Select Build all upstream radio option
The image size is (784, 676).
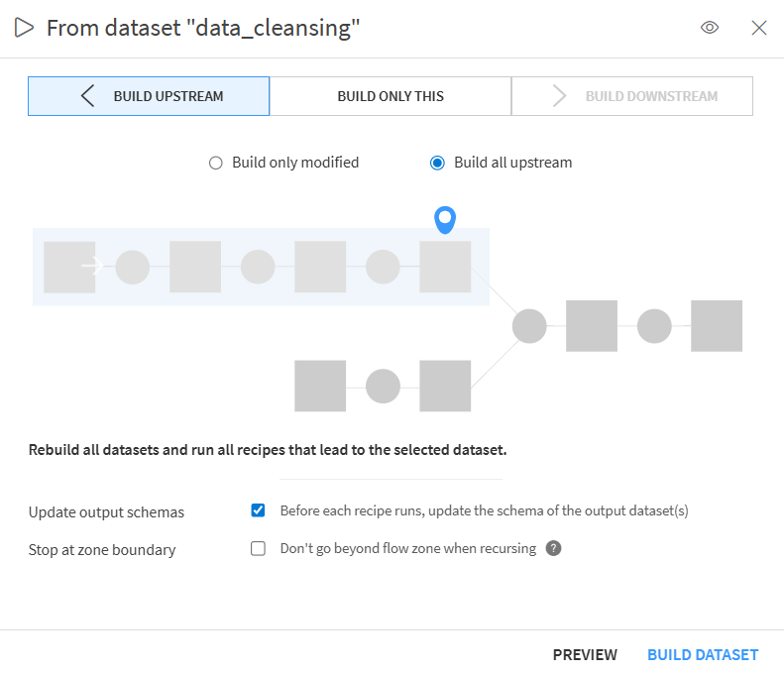pos(437,163)
